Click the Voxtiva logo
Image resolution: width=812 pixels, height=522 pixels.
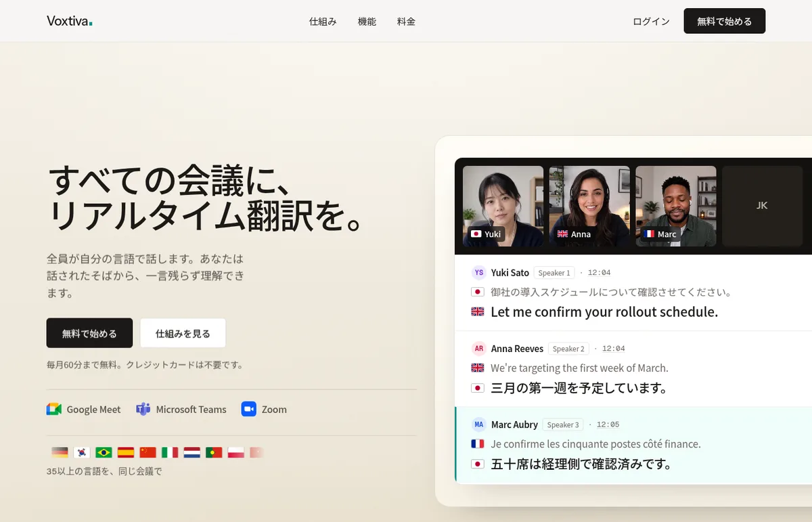69,21
